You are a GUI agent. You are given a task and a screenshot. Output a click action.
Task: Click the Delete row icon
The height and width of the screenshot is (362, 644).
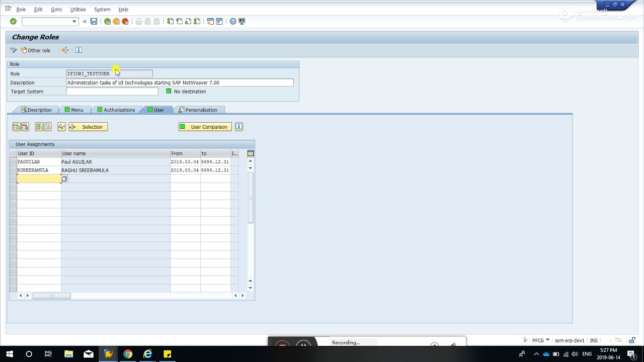click(x=25, y=127)
